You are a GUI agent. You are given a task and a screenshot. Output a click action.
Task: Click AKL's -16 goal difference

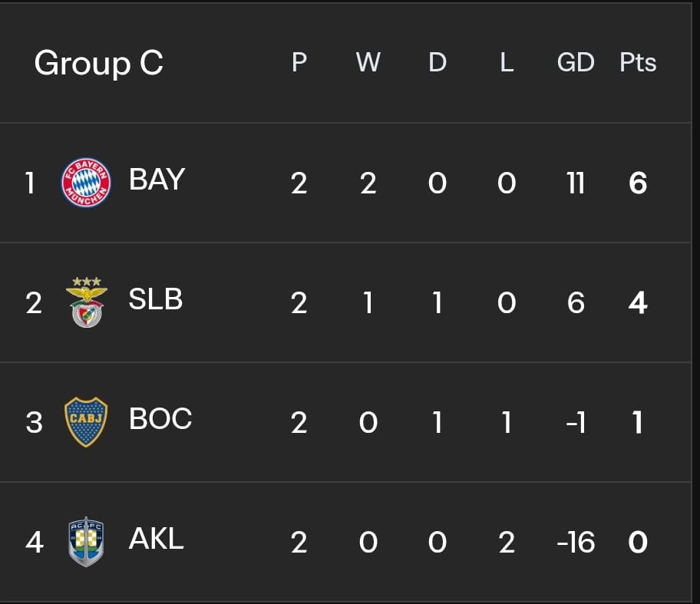click(x=576, y=543)
